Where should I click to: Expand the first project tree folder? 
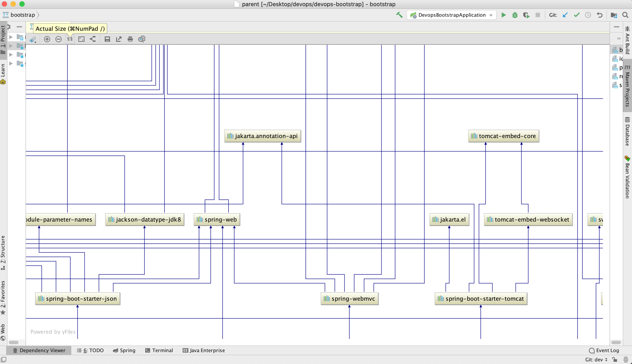tap(11, 37)
